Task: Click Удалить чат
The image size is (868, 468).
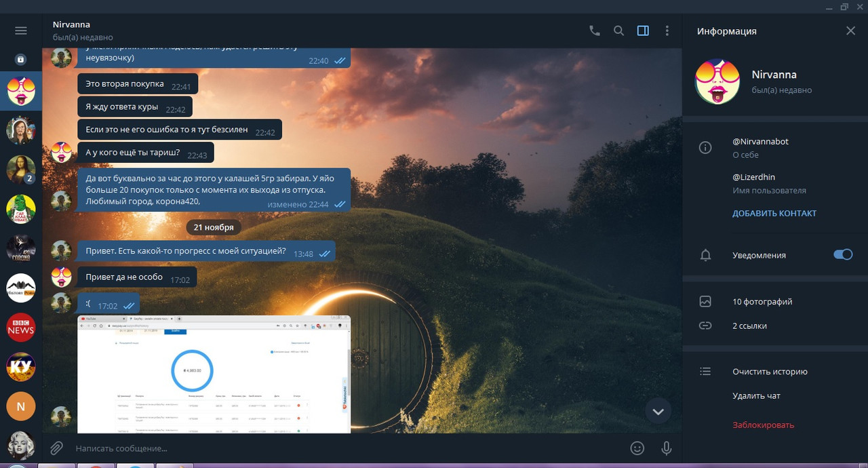Action: point(756,396)
